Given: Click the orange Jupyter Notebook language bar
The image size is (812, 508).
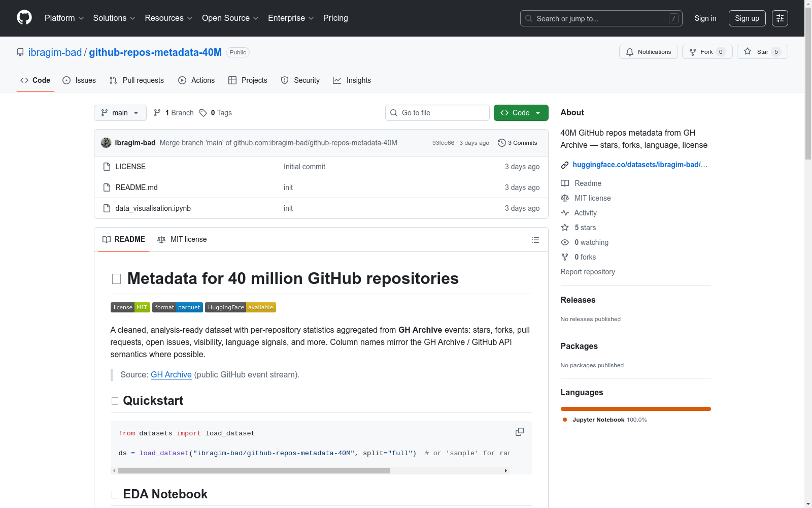Looking at the screenshot, I should (636, 409).
